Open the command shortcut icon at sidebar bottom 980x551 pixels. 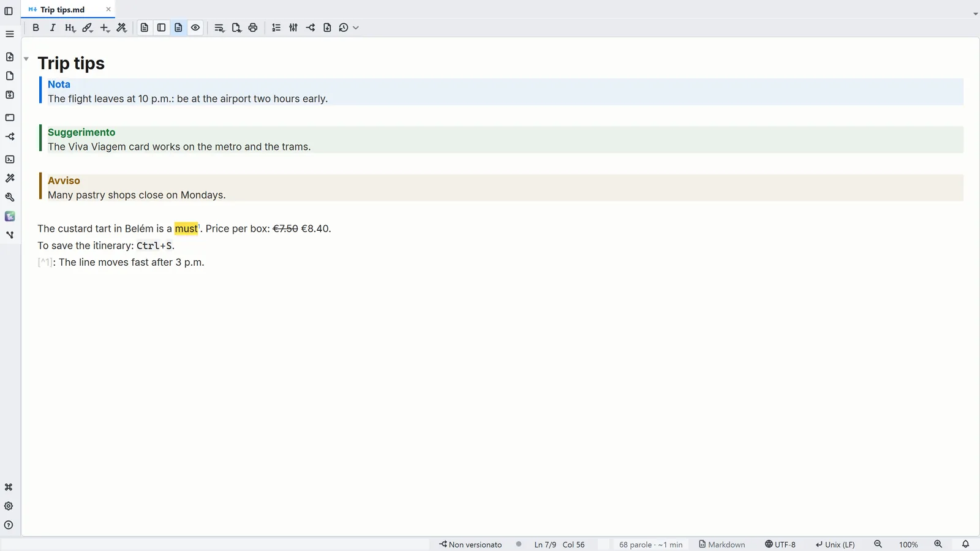coord(9,487)
